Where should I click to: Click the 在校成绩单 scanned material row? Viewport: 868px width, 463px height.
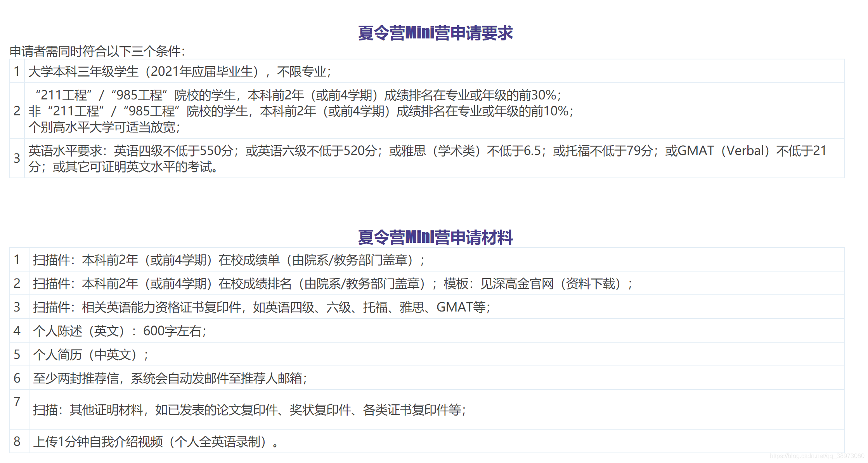[x=229, y=260]
